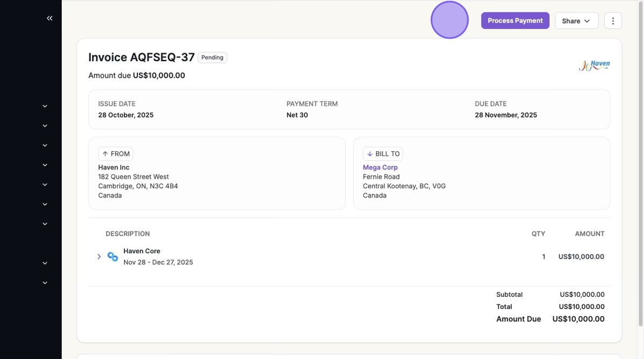Expand the seventh sidebar chevron section

point(45,224)
